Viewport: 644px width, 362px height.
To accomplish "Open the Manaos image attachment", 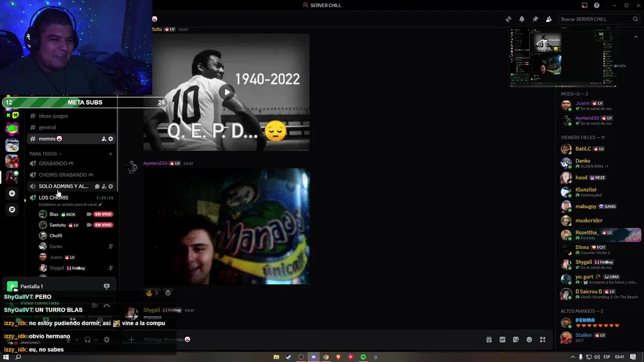I will click(226, 226).
